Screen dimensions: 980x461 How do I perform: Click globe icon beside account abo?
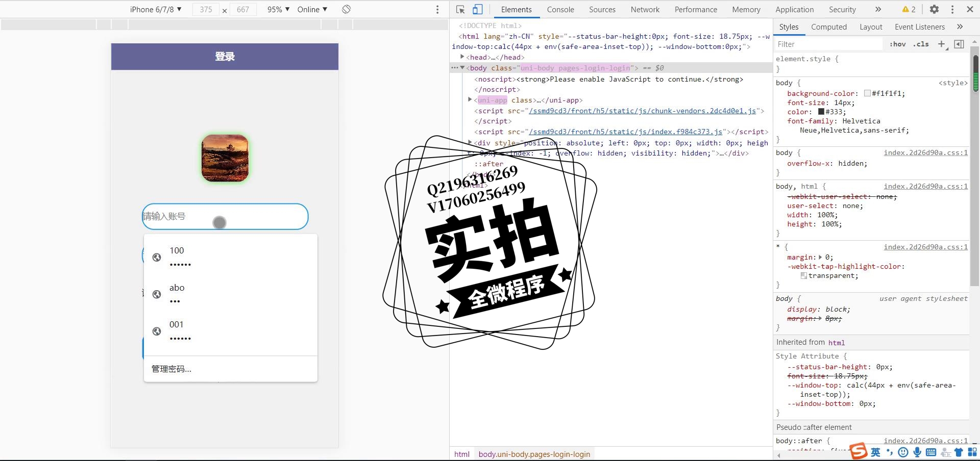point(157,294)
